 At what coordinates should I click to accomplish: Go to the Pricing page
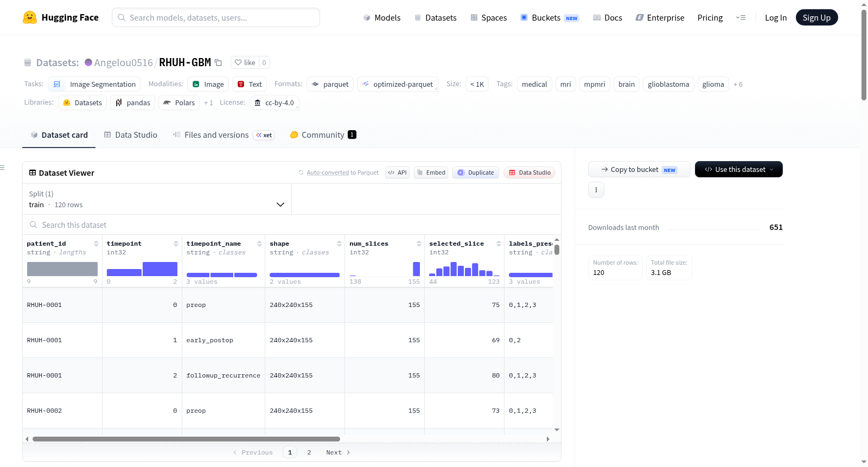[x=710, y=17]
